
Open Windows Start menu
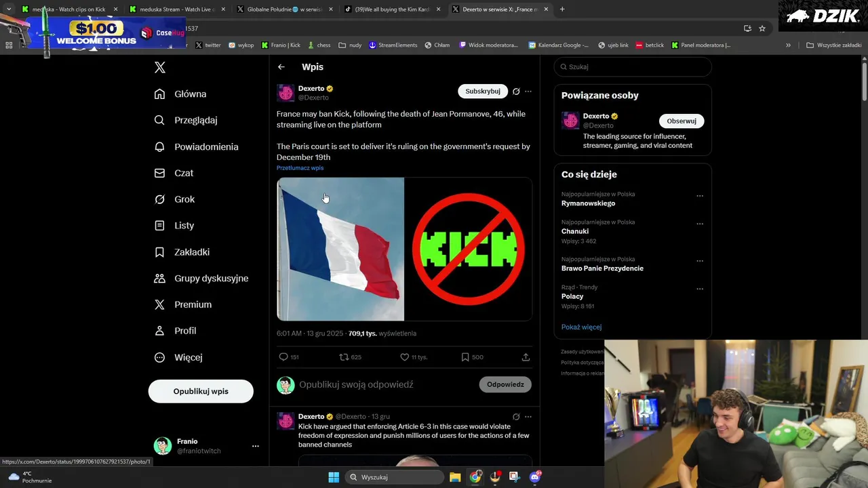coord(334,477)
